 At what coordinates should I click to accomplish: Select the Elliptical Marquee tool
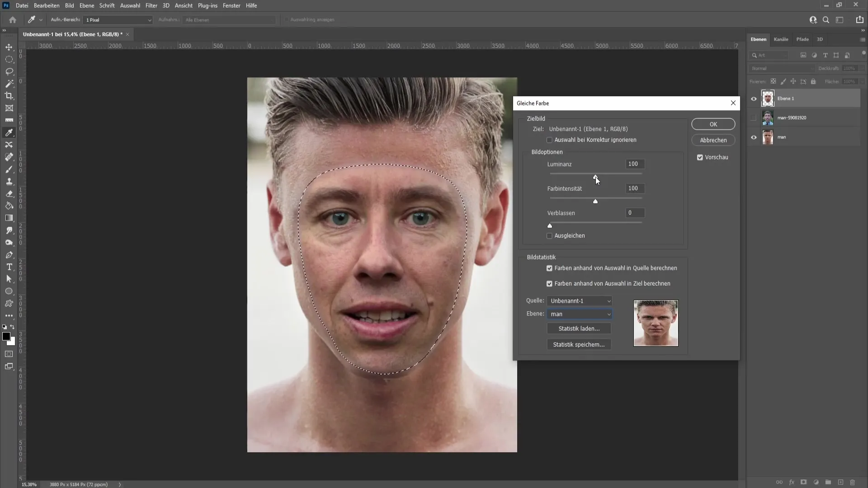9,59
